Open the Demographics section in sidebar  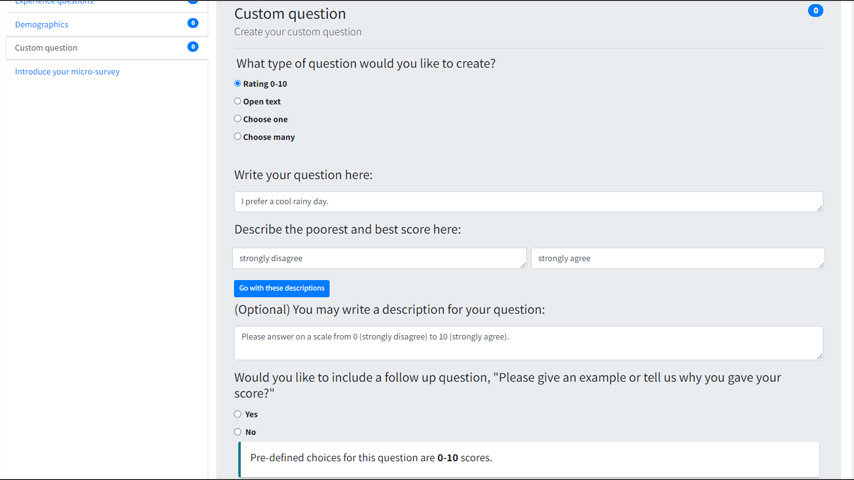[41, 25]
